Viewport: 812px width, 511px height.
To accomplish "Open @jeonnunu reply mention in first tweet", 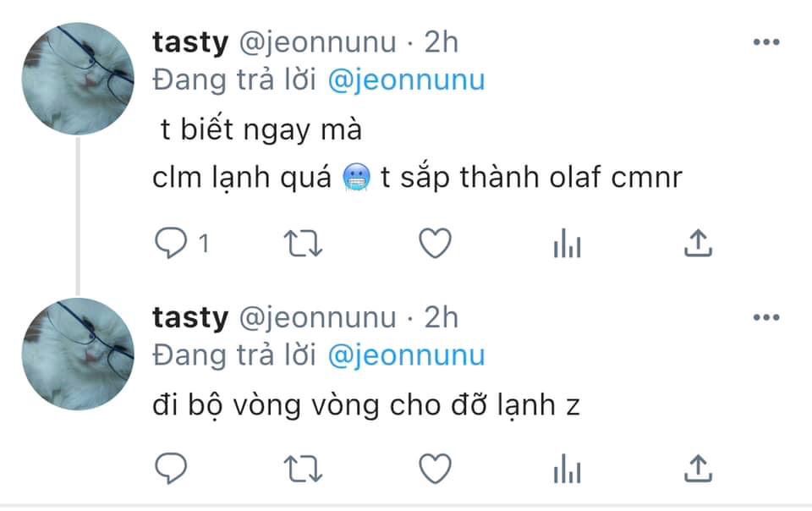I will pyautogui.click(x=407, y=80).
